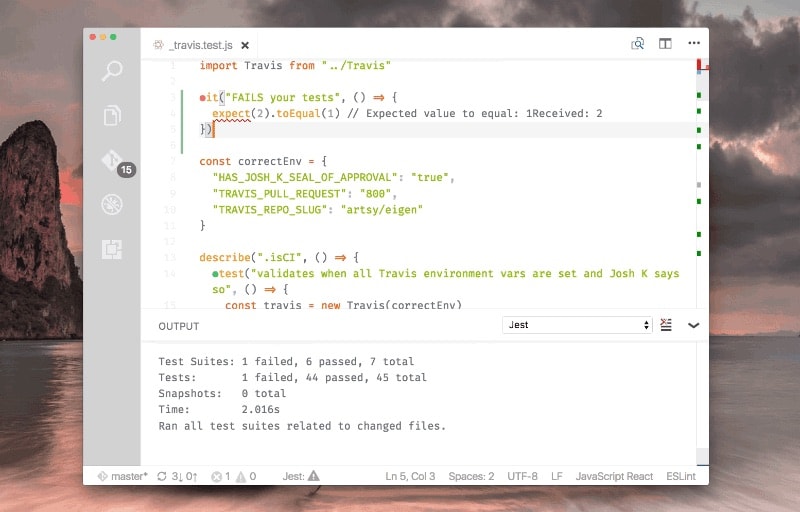Go to line via Ln 5, Col 3
This screenshot has width=800, height=512.
pyautogui.click(x=410, y=476)
